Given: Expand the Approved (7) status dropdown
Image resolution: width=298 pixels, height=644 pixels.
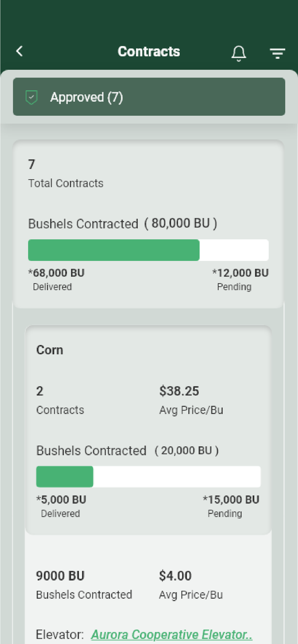Looking at the screenshot, I should tap(149, 97).
